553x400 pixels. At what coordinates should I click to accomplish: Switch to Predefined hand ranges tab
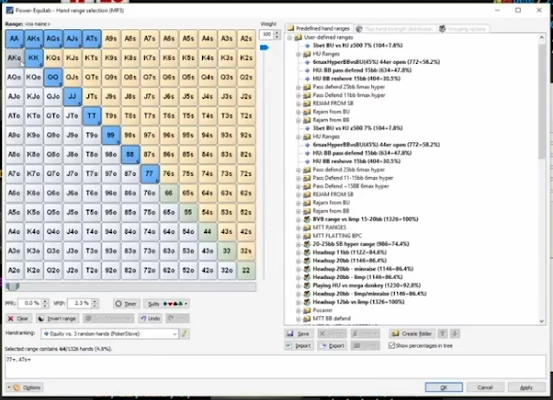coord(319,29)
